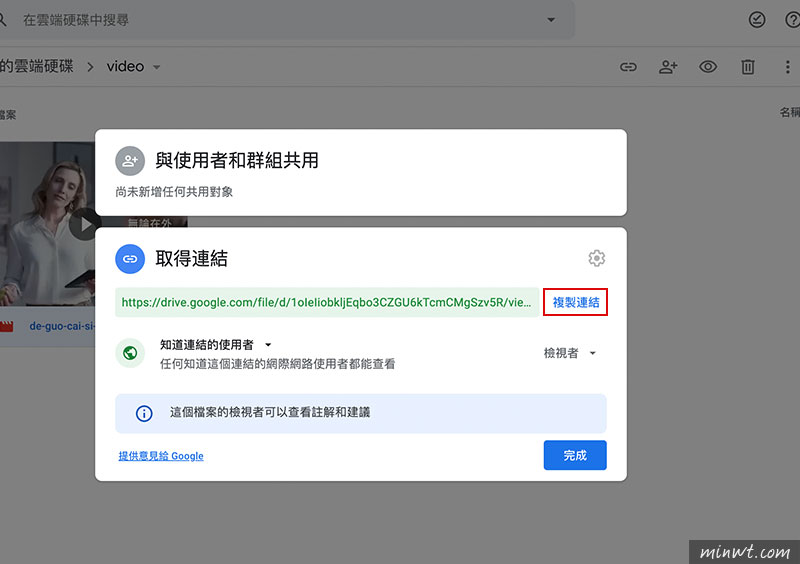Screen dimensions: 800x564
Task: Click the blue link icon beside 取得連結
Action: 130,259
